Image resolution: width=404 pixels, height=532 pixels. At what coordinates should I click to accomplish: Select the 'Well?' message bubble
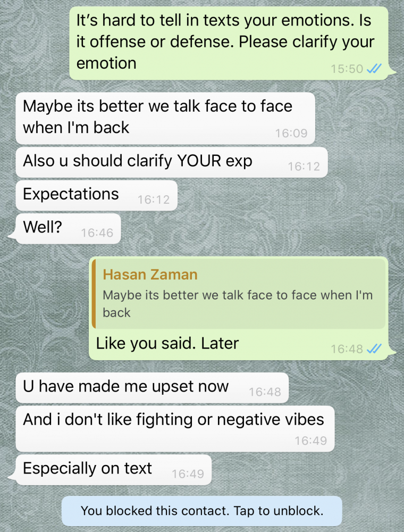coord(68,228)
